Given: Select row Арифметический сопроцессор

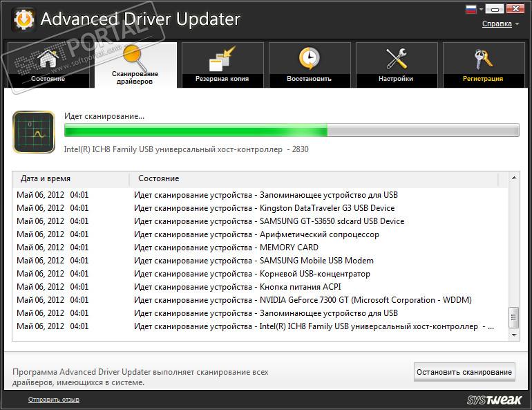Looking at the screenshot, I should pos(260,234).
